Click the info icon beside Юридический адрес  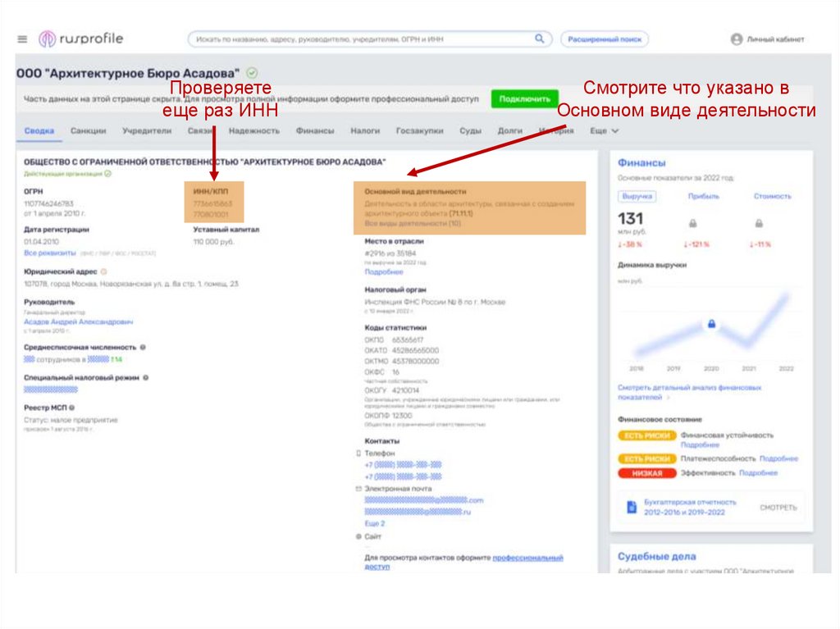(104, 271)
